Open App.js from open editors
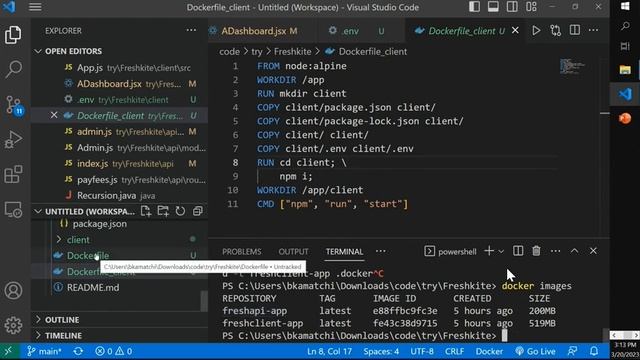Image resolution: width=640 pixels, height=360 pixels. (x=120, y=68)
